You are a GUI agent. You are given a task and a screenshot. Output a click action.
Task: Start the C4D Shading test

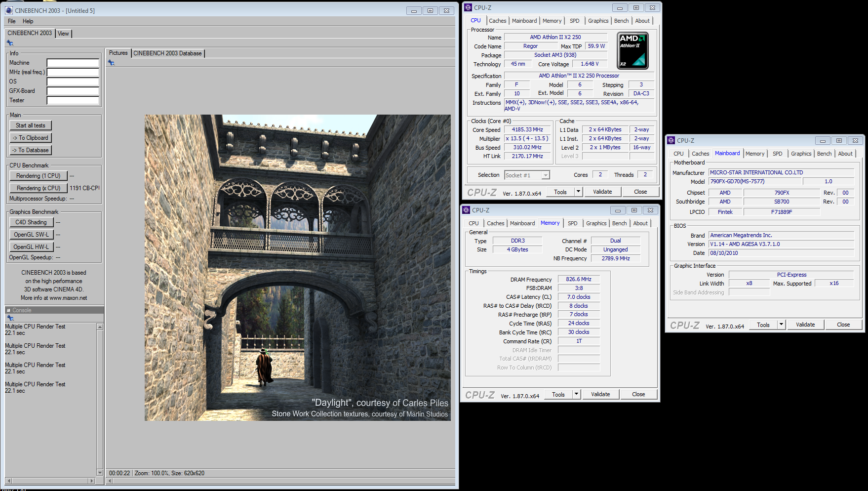[x=31, y=222]
